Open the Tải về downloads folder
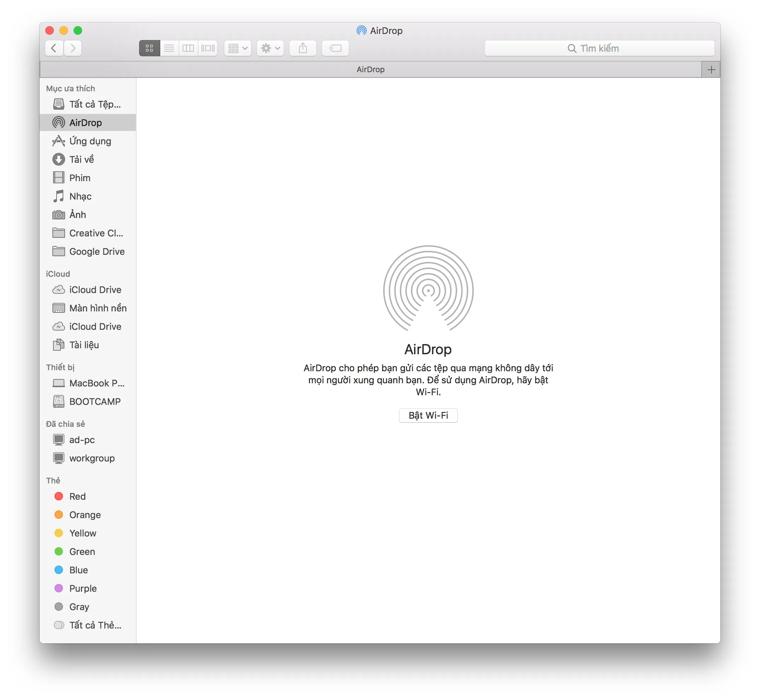This screenshot has height=700, width=760. (x=88, y=159)
